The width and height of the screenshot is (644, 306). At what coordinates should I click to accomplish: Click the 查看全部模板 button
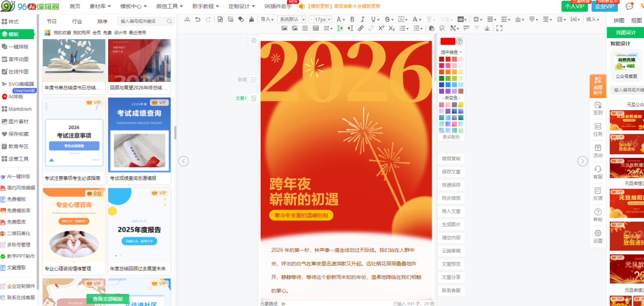108,299
